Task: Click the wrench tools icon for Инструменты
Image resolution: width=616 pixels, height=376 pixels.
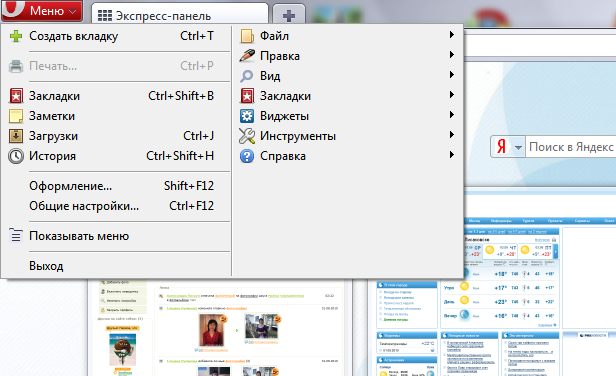Action: coord(247,136)
